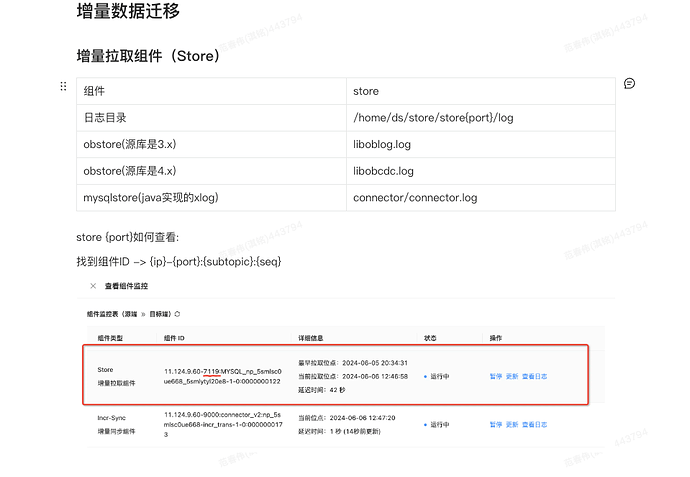690x477 pixels.
Task: Click the 详细信息 column header
Action: 311,338
